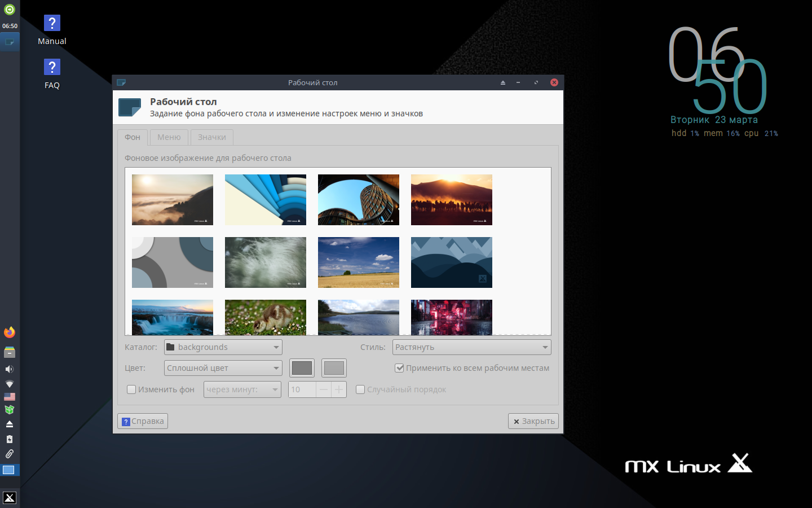Viewport: 812px width, 508px height.
Task: Click the green package updater icon
Action: tap(10, 410)
